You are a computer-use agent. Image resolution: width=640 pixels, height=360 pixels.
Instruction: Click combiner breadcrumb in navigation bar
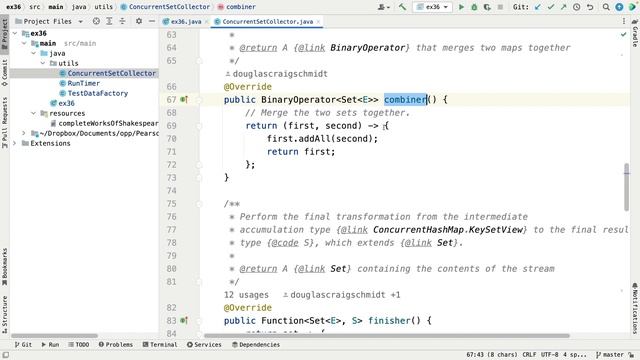click(x=237, y=7)
